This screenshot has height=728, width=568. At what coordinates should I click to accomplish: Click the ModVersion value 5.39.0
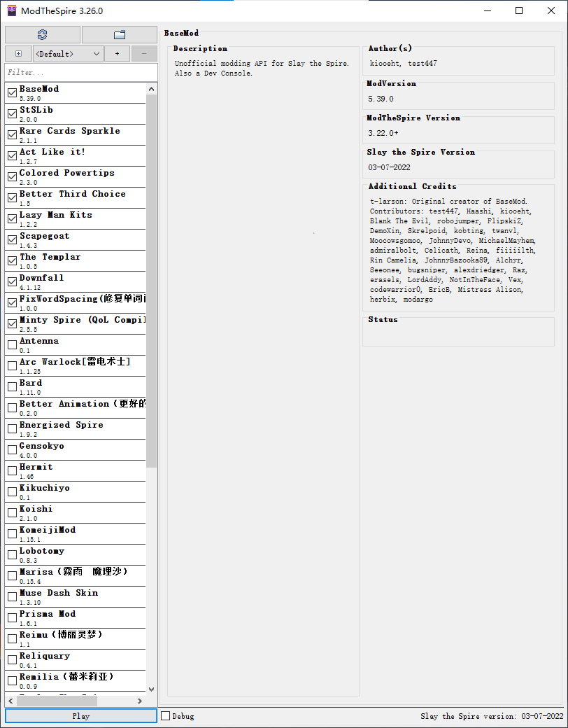pyautogui.click(x=381, y=99)
